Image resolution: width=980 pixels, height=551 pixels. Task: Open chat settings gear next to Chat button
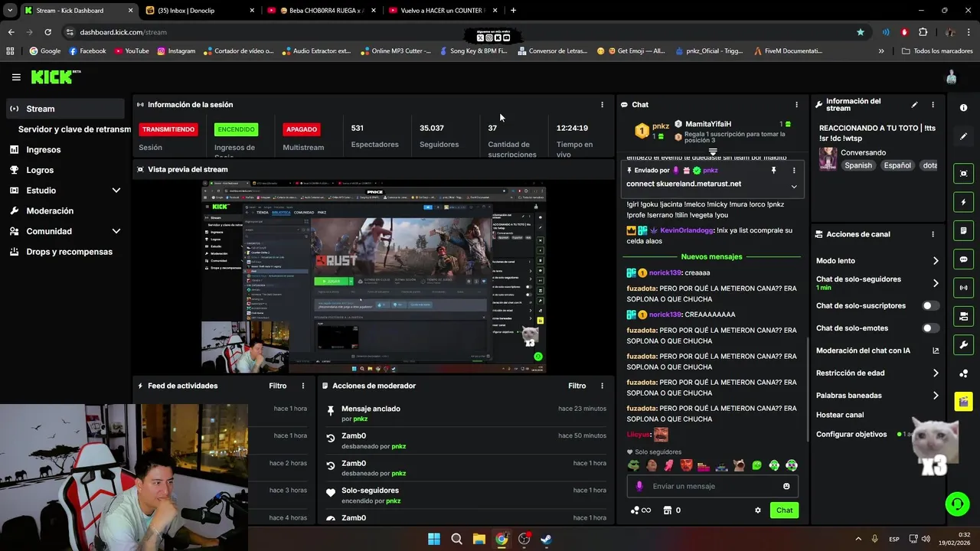click(758, 510)
